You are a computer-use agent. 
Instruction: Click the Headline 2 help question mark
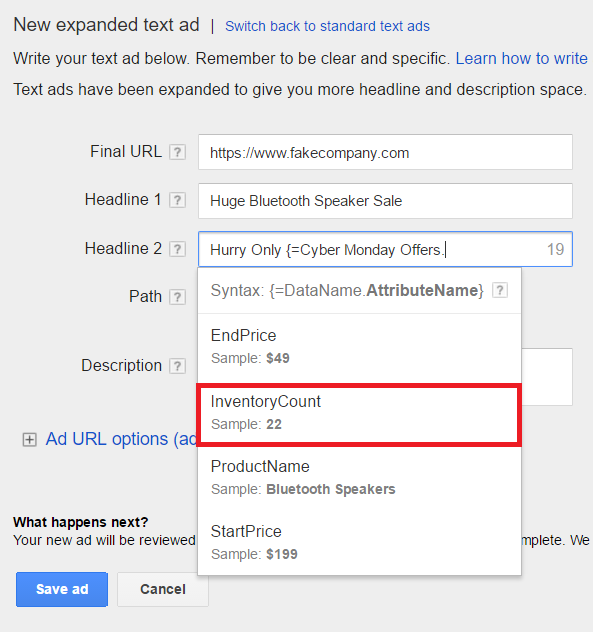click(x=177, y=249)
